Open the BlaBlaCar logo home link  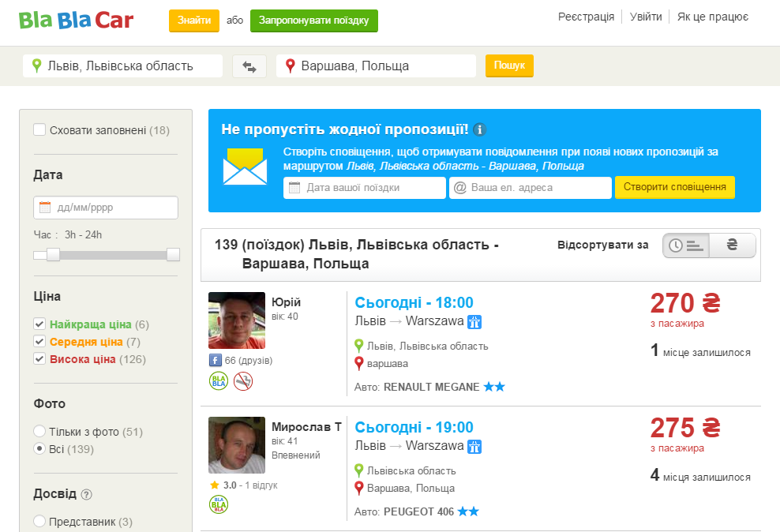(76, 21)
